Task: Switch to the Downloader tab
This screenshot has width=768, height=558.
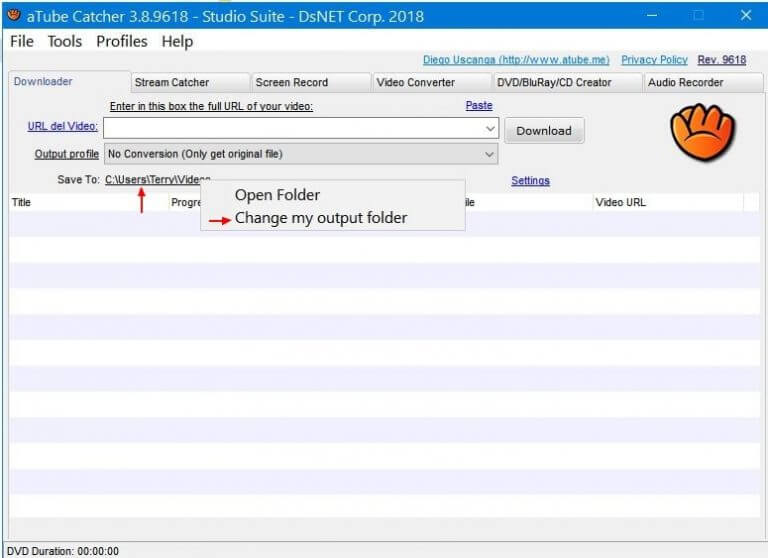Action: [70, 82]
